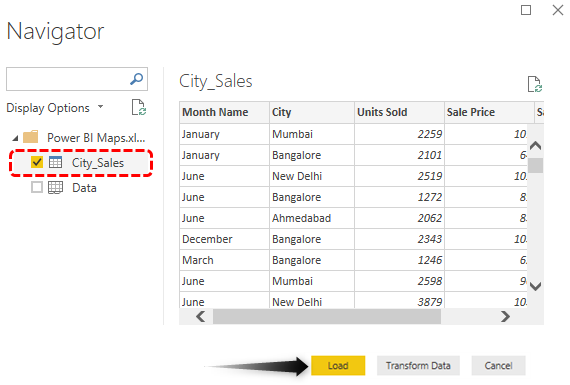Image resolution: width=570 pixels, height=385 pixels.
Task: Refresh the City_Sales preview with the page icon
Action: (535, 84)
